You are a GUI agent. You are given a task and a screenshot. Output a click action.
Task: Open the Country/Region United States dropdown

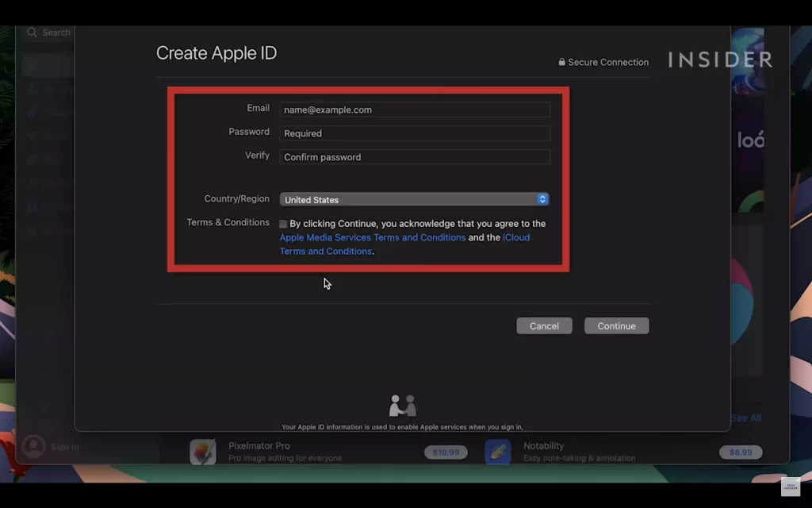(x=414, y=199)
